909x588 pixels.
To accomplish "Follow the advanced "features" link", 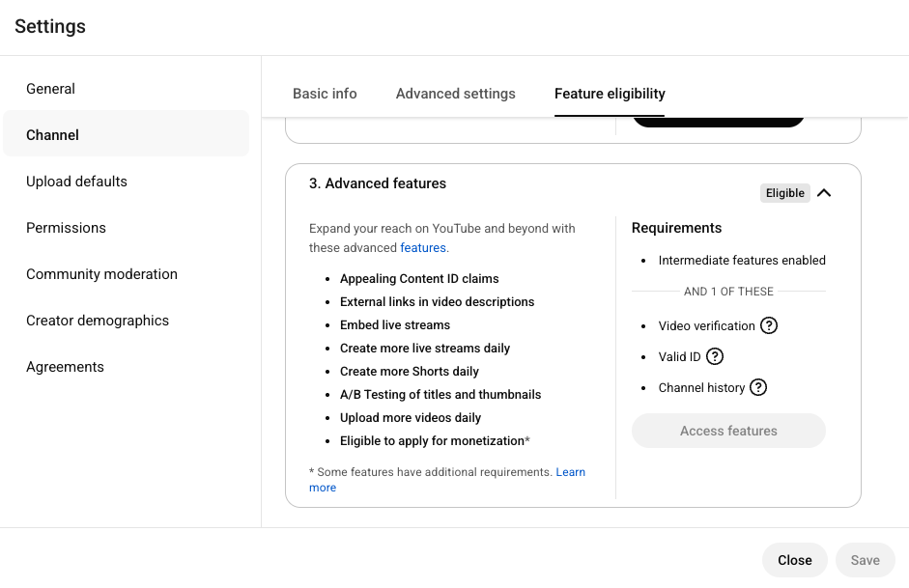I will [423, 248].
